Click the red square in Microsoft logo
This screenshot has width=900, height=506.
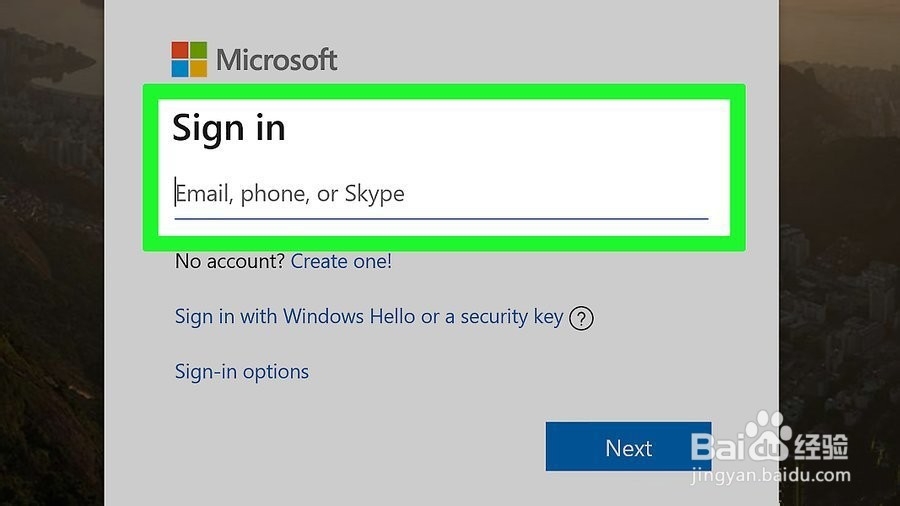pos(180,50)
